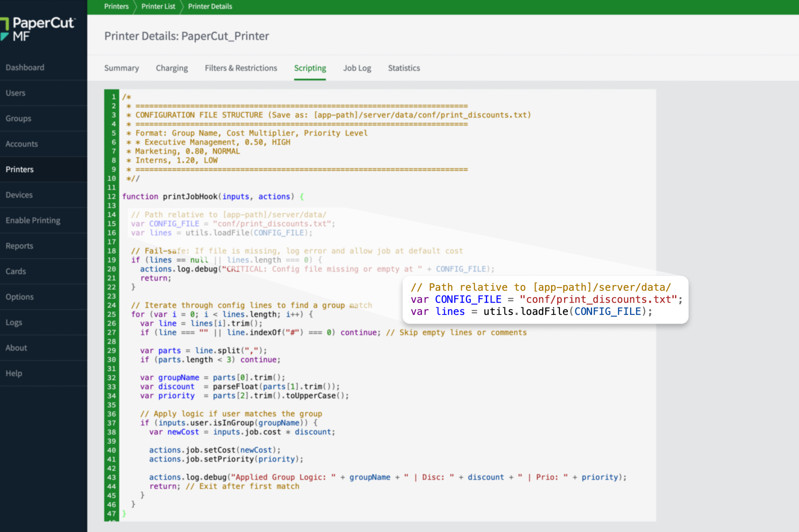Select Cards in the sidebar
Image resolution: width=799 pixels, height=532 pixels.
tap(16, 271)
